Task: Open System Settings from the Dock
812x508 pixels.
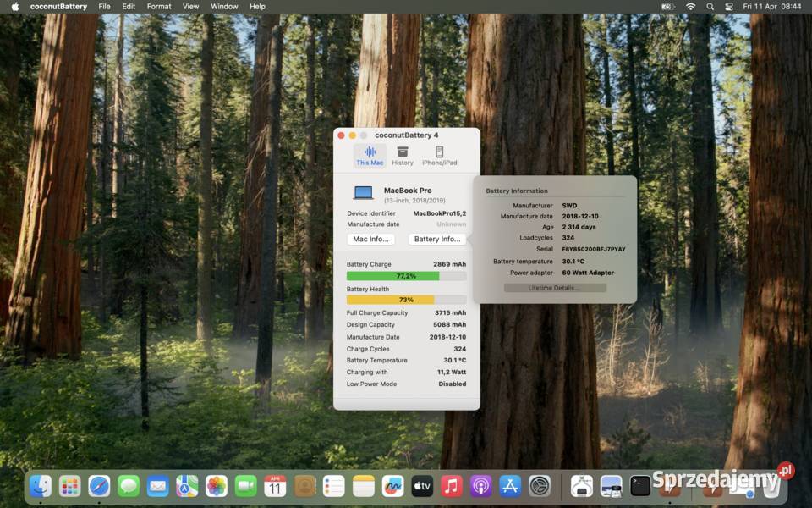Action: (539, 486)
